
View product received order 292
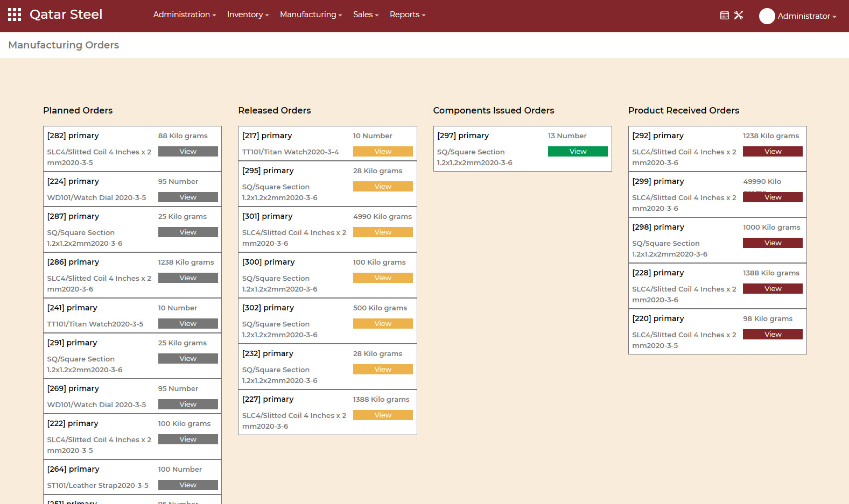[773, 152]
